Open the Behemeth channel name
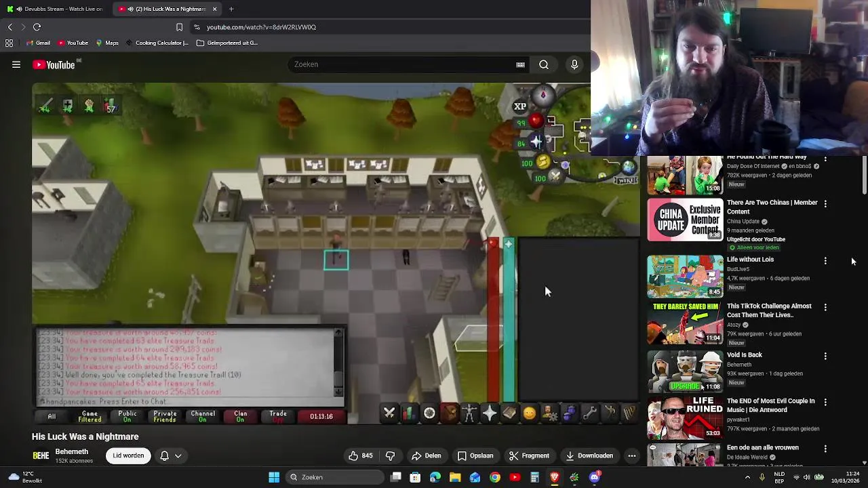The image size is (868, 488). pyautogui.click(x=72, y=451)
